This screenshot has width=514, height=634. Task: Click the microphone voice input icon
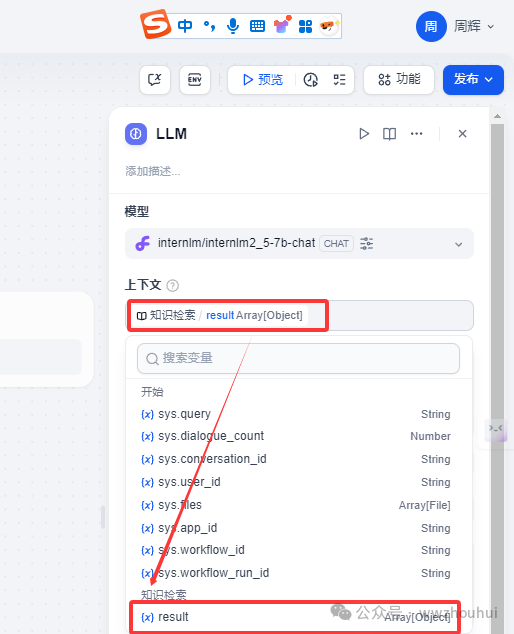[x=233, y=26]
